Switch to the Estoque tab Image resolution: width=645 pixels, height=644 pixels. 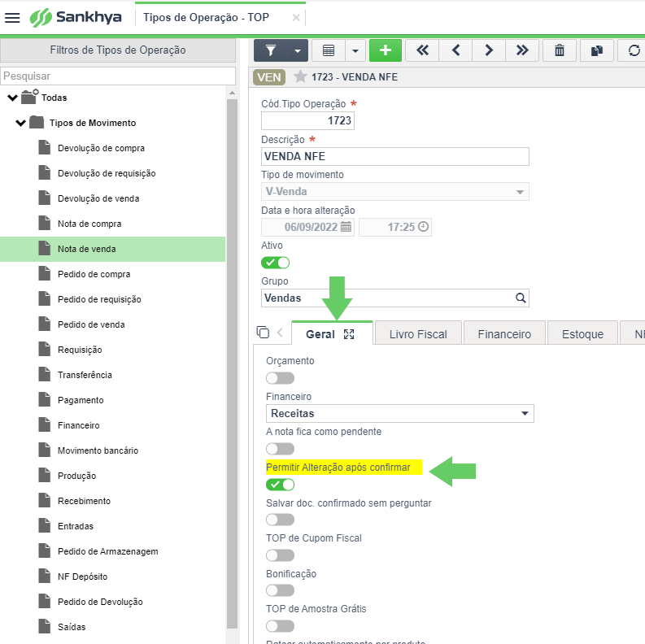[582, 334]
